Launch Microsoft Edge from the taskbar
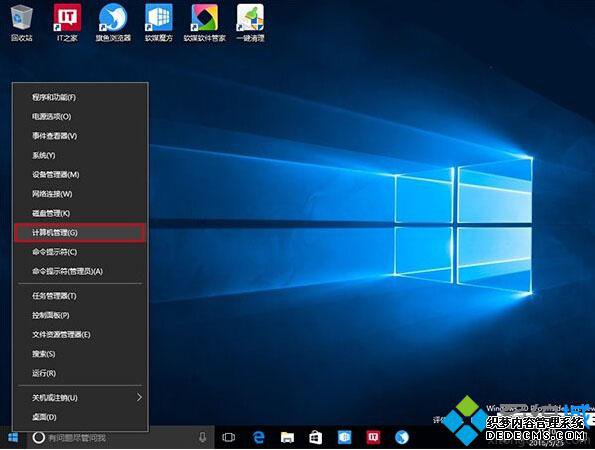This screenshot has width=595, height=450. 258,437
